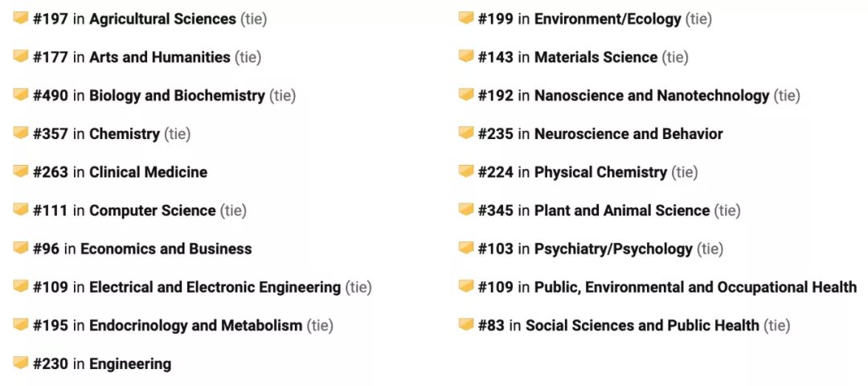Select Plant and Animal Science link
Image resolution: width=868 pixels, height=386 pixels.
coord(621,211)
